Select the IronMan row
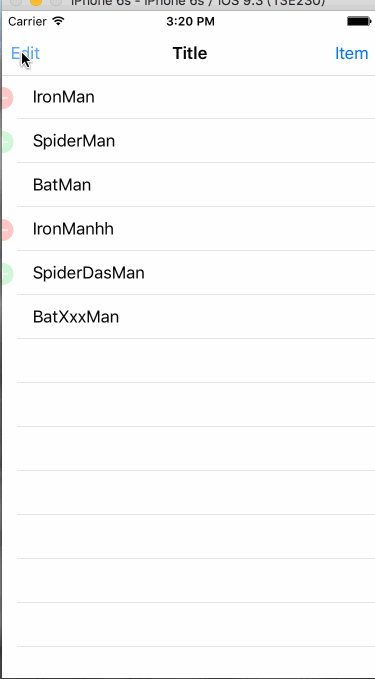 pos(188,97)
